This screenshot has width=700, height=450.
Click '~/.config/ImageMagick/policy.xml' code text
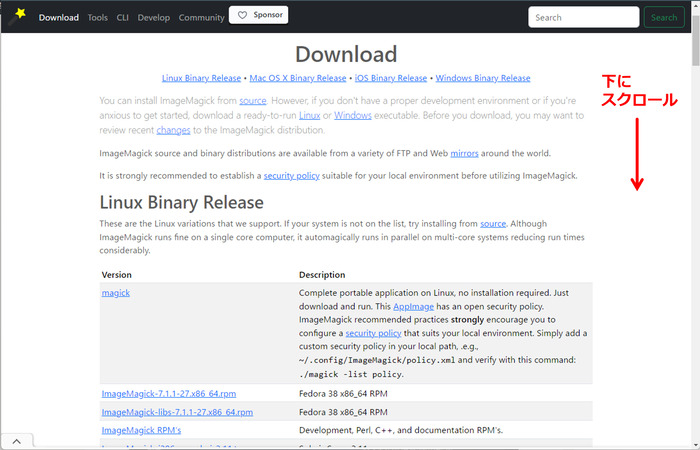tap(377, 360)
